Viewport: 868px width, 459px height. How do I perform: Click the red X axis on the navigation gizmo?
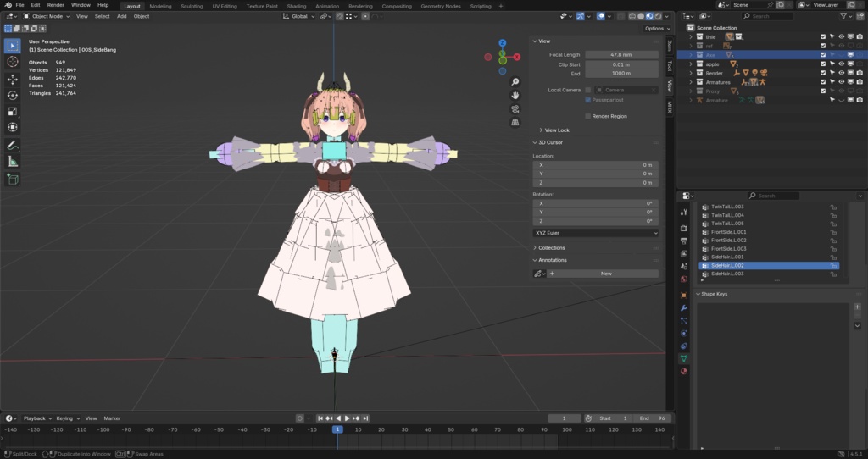pos(517,57)
